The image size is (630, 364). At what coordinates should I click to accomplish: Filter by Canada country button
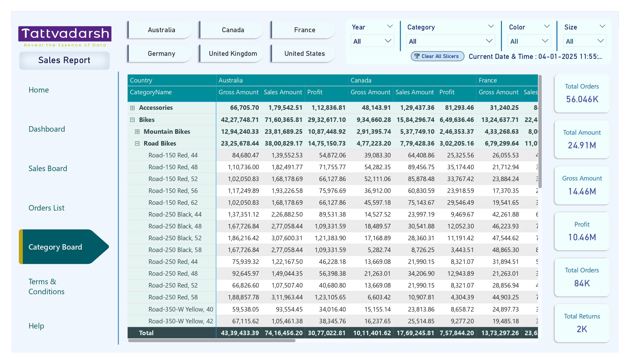pos(232,30)
